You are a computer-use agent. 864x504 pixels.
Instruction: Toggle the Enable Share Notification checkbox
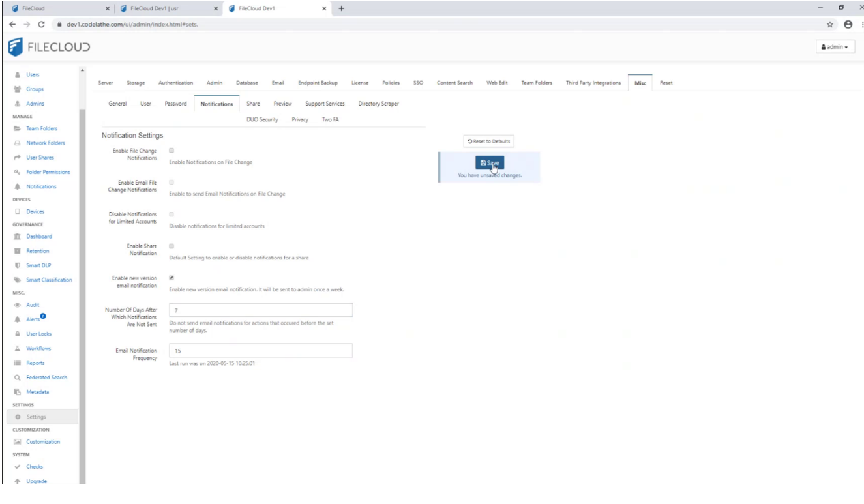coord(171,246)
